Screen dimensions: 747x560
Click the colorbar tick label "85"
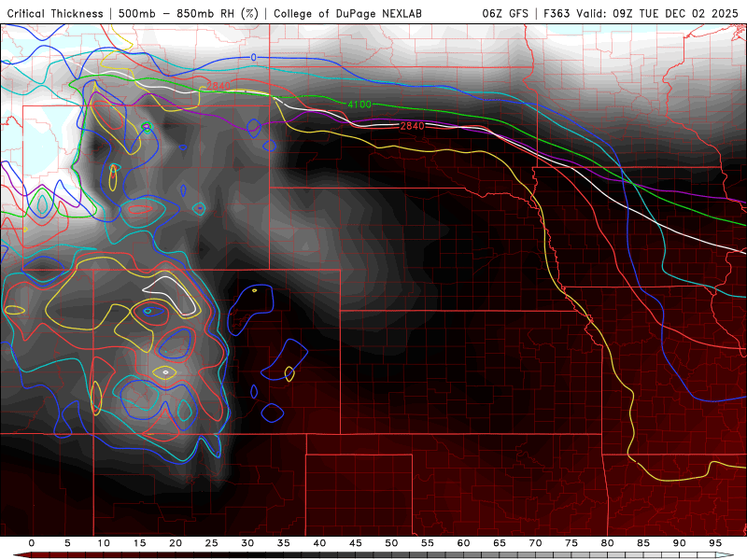pos(643,543)
